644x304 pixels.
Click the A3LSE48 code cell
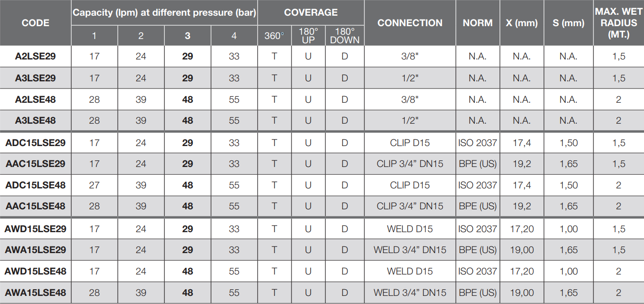point(35,121)
